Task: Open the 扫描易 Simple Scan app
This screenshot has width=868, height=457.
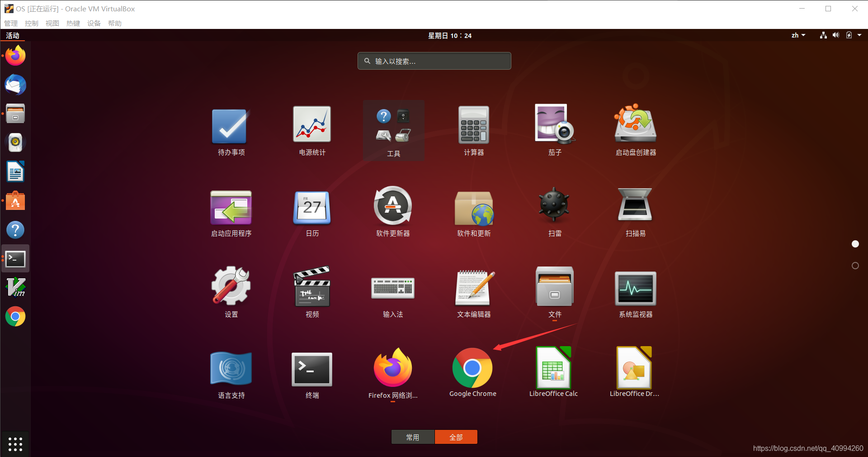Action: click(636, 212)
